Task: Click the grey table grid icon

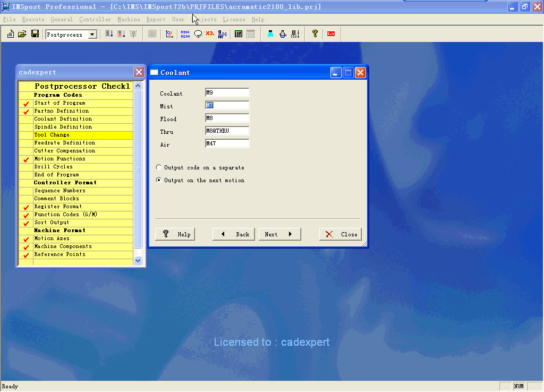Action: tap(251, 34)
